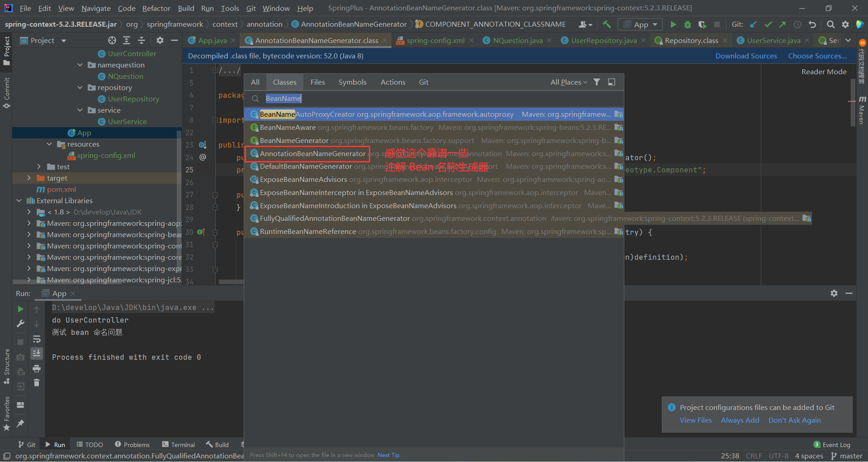Clear Run console with trash icon

(37, 383)
